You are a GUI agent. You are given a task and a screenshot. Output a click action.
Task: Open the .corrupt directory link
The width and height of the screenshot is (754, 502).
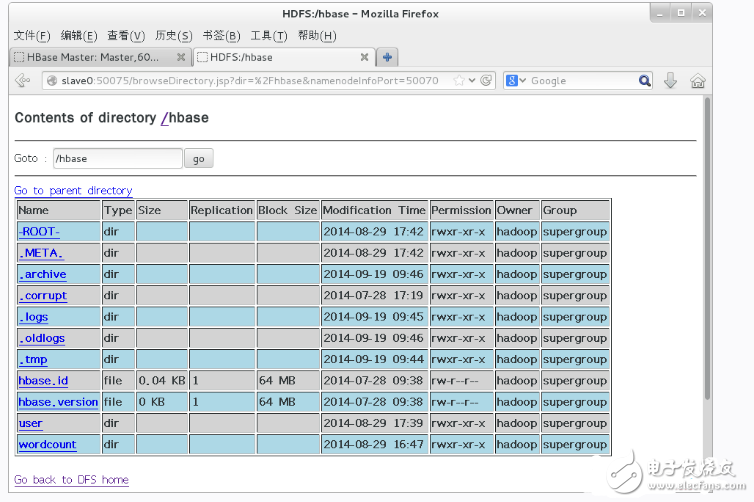click(43, 295)
